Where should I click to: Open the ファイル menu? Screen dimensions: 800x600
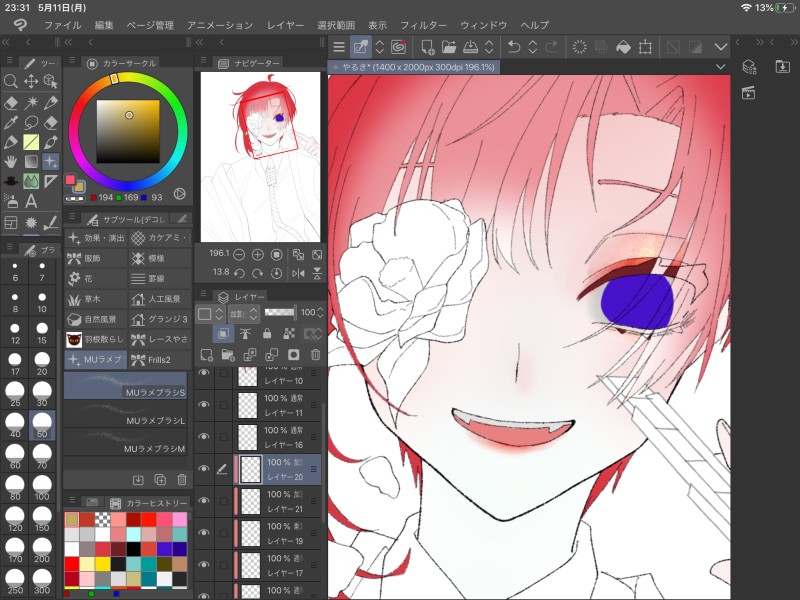(x=62, y=25)
